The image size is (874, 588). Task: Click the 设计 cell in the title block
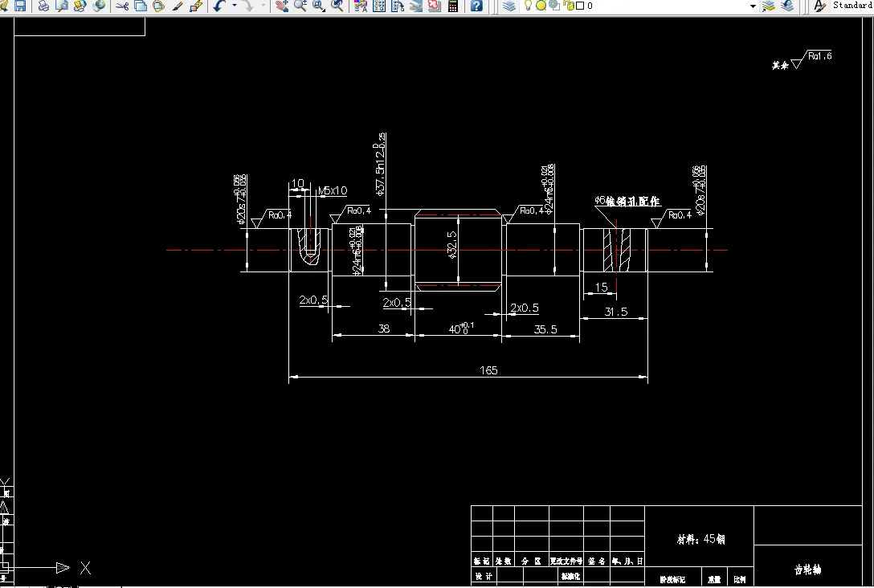tap(484, 576)
